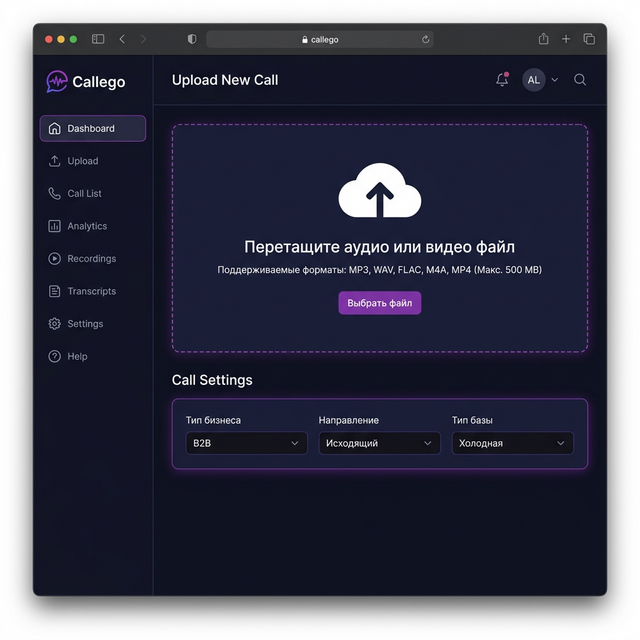Click the callego address bar field
The image size is (640, 640).
(x=320, y=40)
